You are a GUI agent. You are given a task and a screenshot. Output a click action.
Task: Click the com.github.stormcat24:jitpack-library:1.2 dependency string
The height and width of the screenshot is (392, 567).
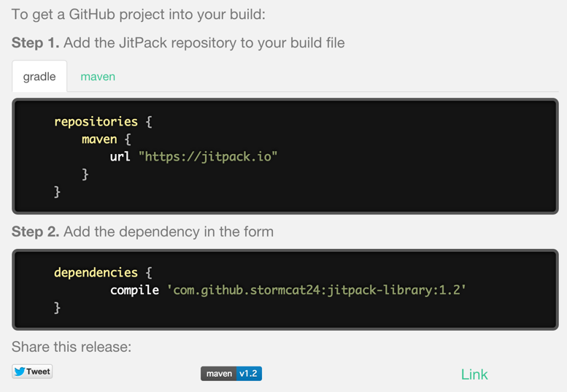point(316,290)
